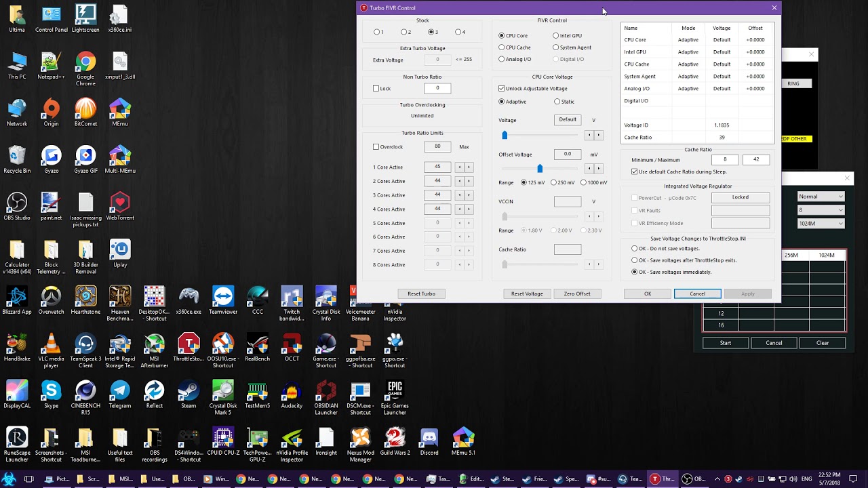Open the Discord desktop icon
This screenshot has width=868, height=488.
tap(429, 442)
